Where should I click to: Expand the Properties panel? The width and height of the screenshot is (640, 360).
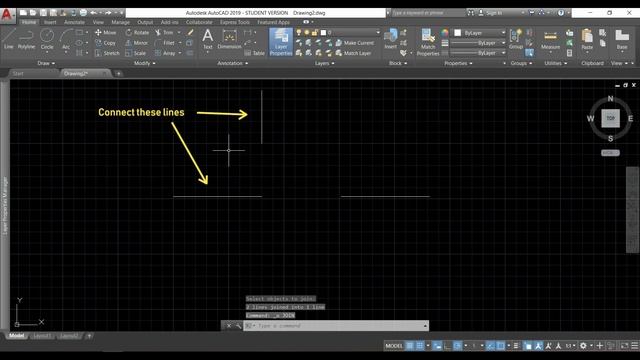[x=458, y=63]
